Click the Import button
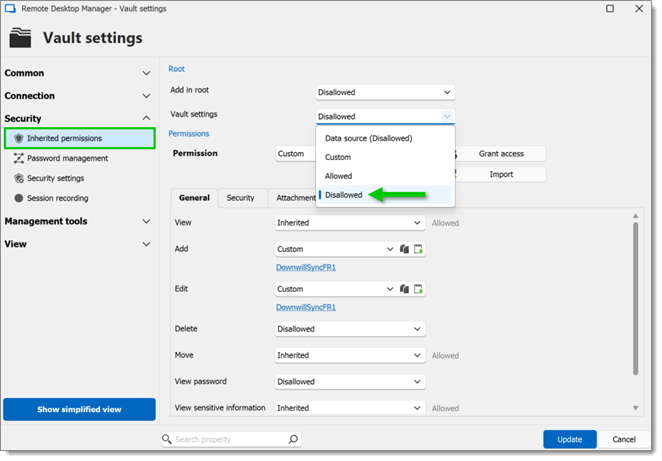The image size is (662, 461). click(x=501, y=174)
